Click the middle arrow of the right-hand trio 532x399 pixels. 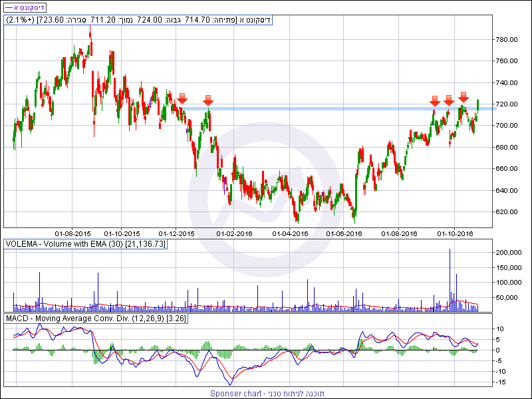click(449, 100)
